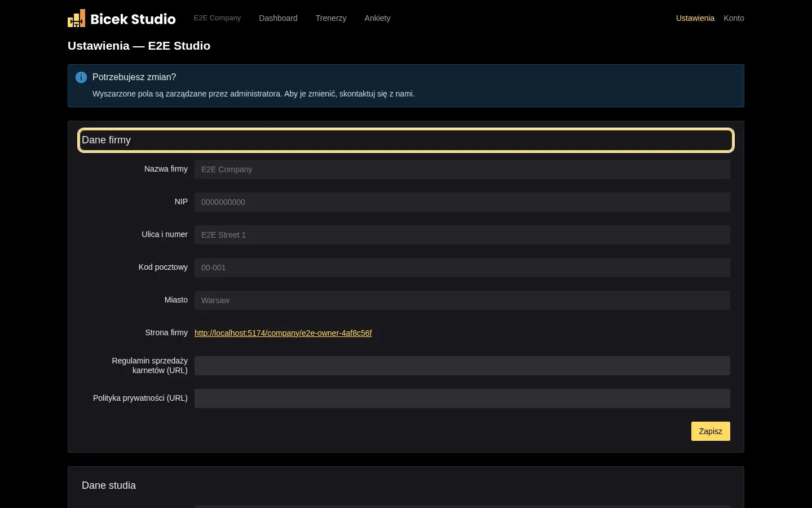Click the NIP input field
This screenshot has width=812, height=508.
(462, 202)
